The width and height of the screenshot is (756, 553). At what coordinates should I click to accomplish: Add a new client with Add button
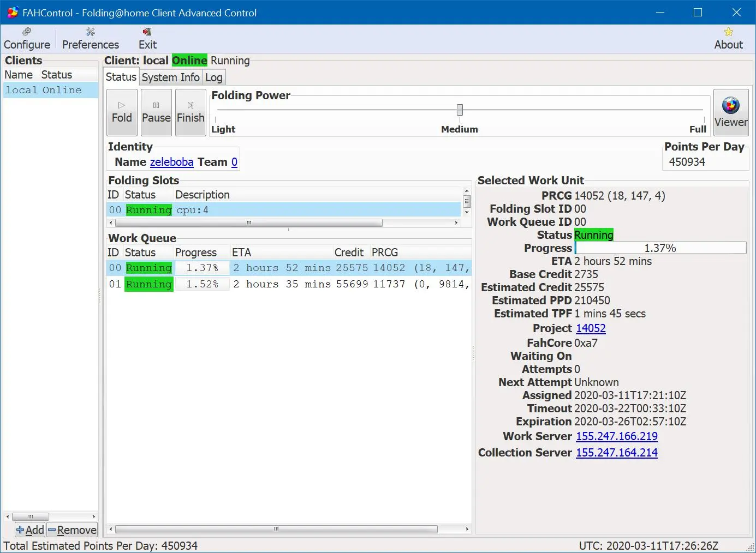[30, 530]
